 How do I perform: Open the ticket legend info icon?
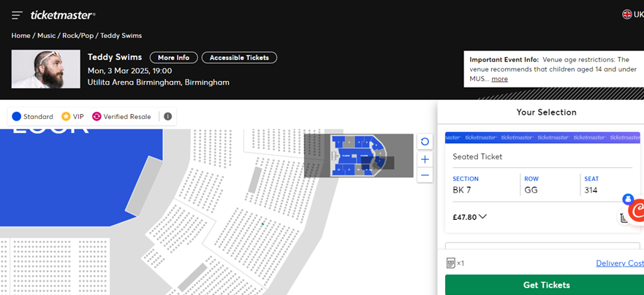pyautogui.click(x=167, y=117)
